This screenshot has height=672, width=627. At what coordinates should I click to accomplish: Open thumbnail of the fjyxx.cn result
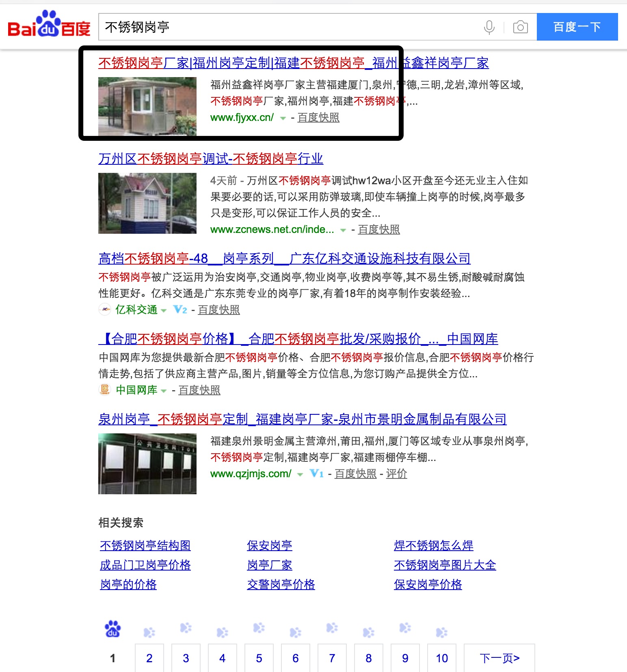(147, 106)
